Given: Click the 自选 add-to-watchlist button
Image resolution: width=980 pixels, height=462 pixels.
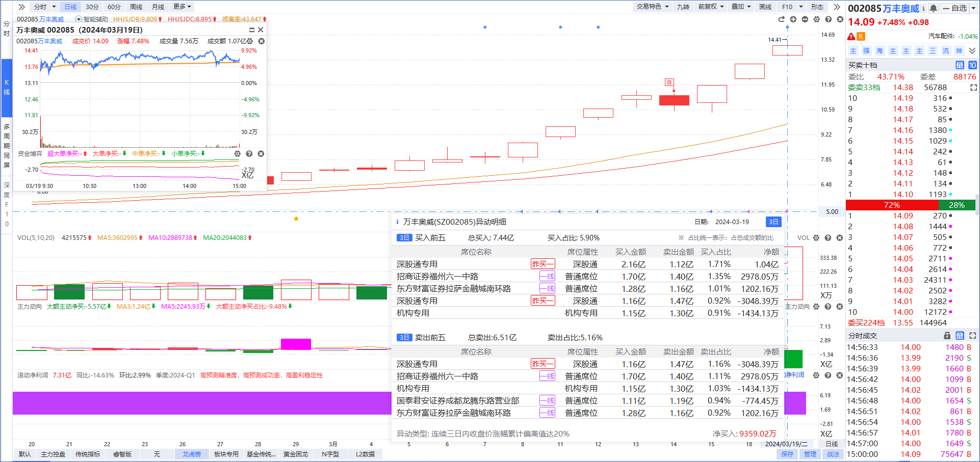Looking at the screenshot, I should coord(955,8).
